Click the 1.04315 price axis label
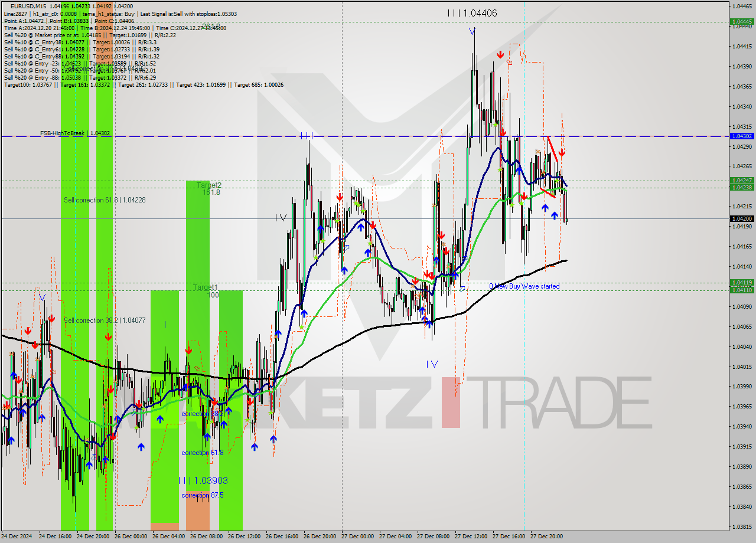Screen dimensions: 756x543 click(742, 126)
